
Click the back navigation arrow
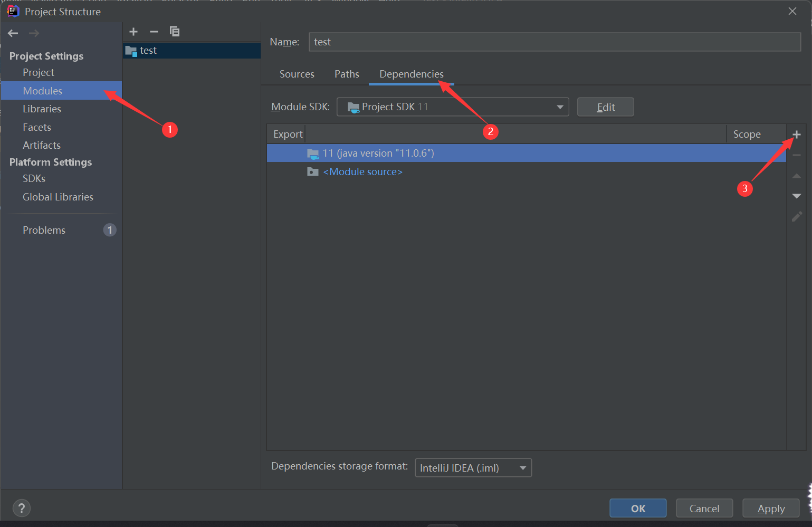point(13,33)
